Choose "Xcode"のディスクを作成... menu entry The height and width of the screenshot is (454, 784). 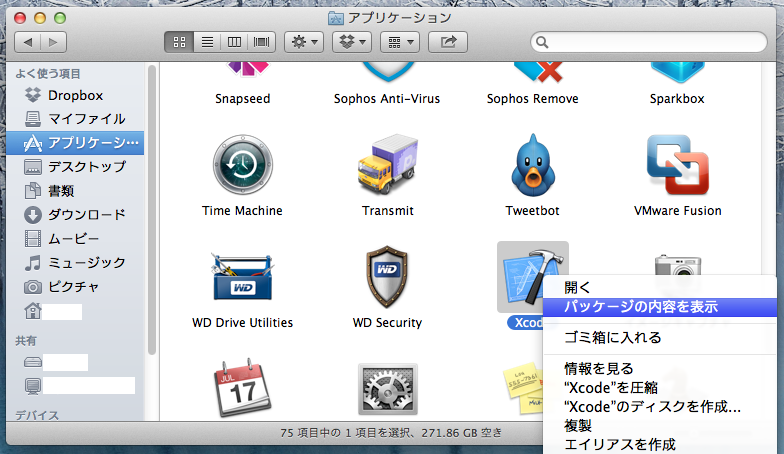point(660,406)
